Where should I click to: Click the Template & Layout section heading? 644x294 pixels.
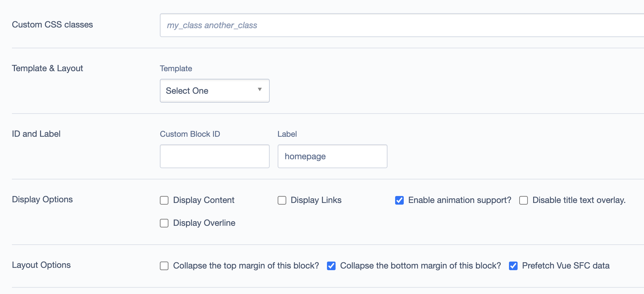pos(47,68)
